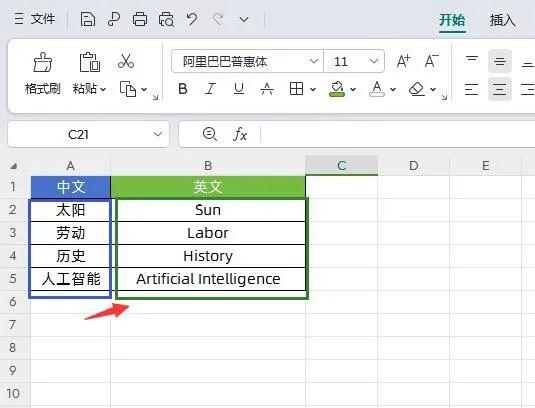Select row 7 header
Viewport: 535px width, 408px height.
pyautogui.click(x=13, y=324)
